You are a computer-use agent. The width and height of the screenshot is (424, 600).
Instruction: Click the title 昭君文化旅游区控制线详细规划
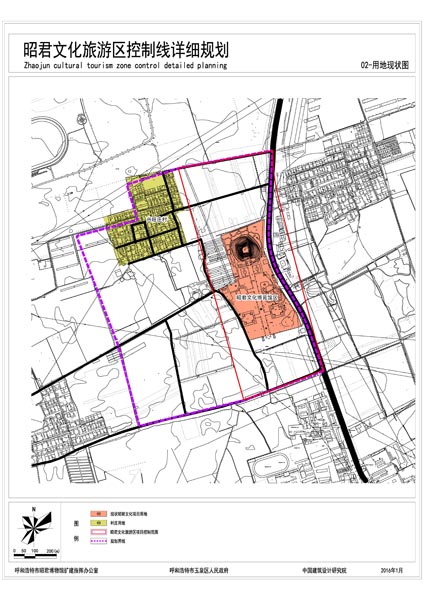pyautogui.click(x=126, y=50)
